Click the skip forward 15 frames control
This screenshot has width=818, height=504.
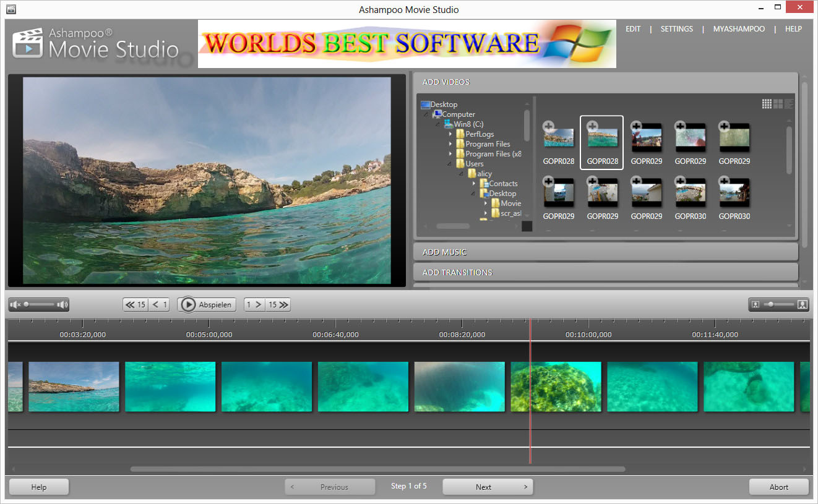coord(277,304)
